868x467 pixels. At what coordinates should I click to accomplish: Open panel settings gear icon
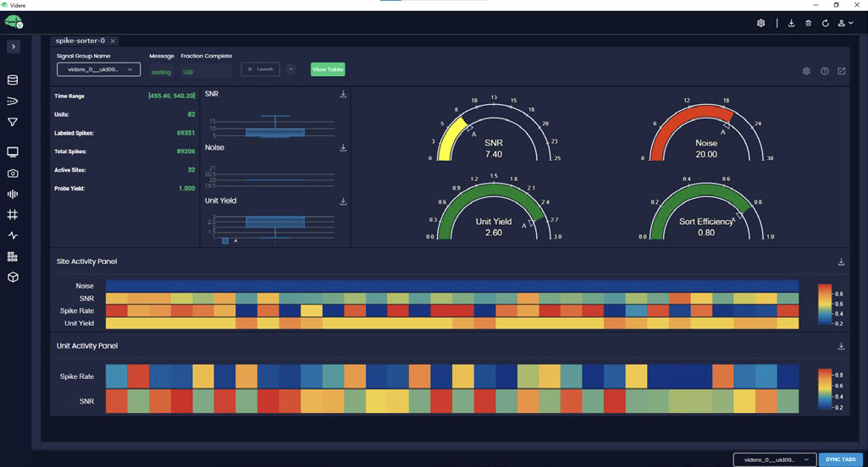[x=806, y=71]
